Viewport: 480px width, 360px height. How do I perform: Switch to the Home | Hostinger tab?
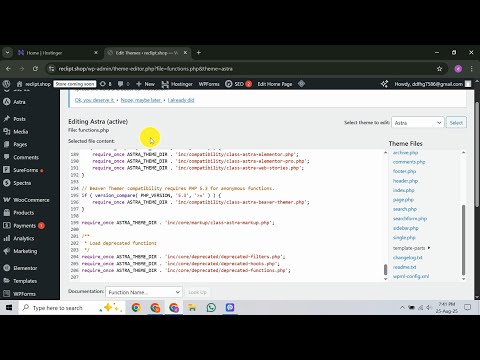click(x=57, y=53)
